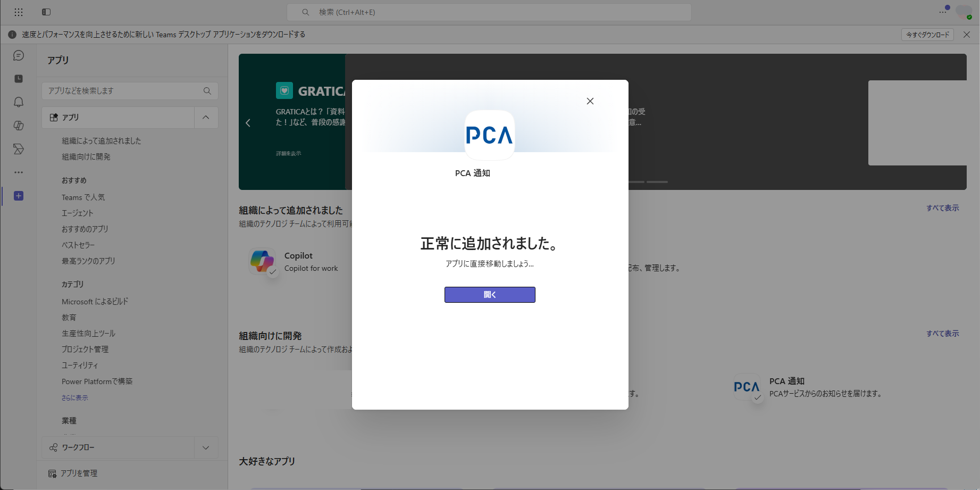980x490 pixels.
Task: Collapse the アプリ section chevron
Action: pyautogui.click(x=206, y=118)
